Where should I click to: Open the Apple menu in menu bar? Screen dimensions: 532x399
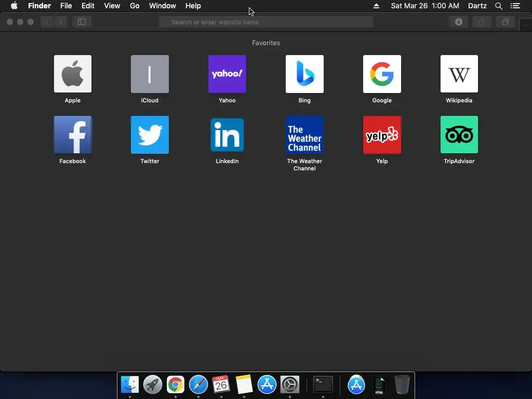(x=14, y=6)
